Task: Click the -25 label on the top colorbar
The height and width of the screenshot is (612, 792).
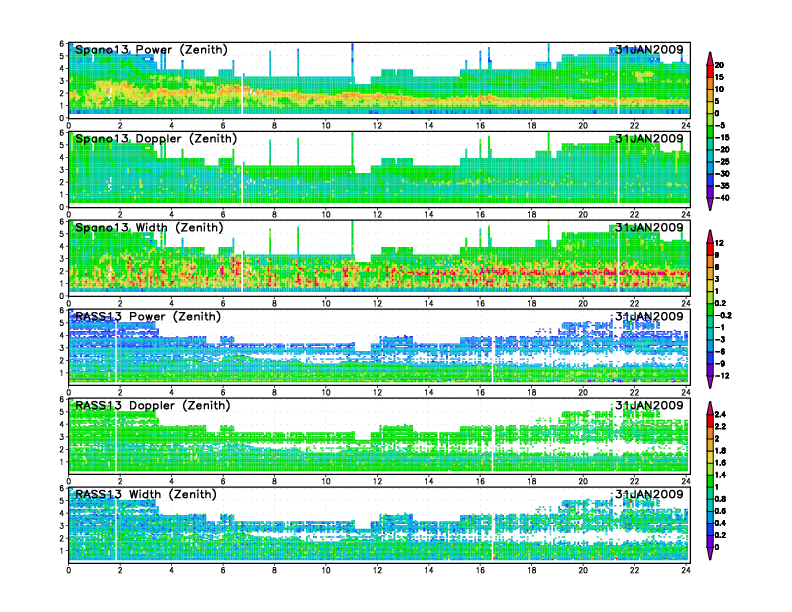Action: pos(722,162)
